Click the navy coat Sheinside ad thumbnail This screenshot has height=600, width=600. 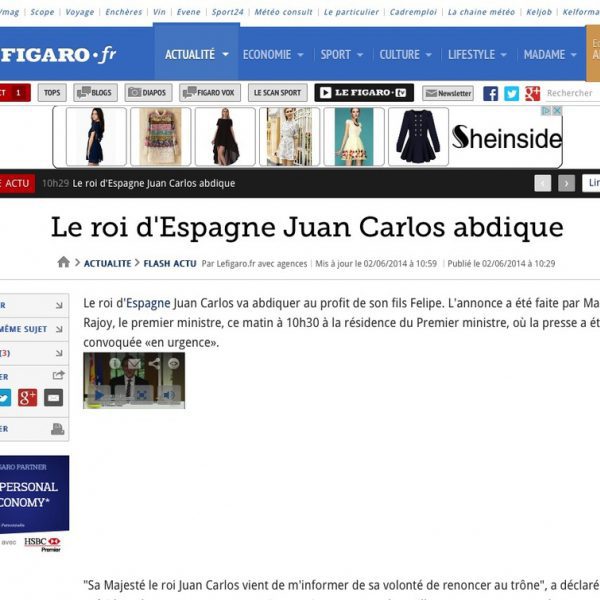point(416,136)
